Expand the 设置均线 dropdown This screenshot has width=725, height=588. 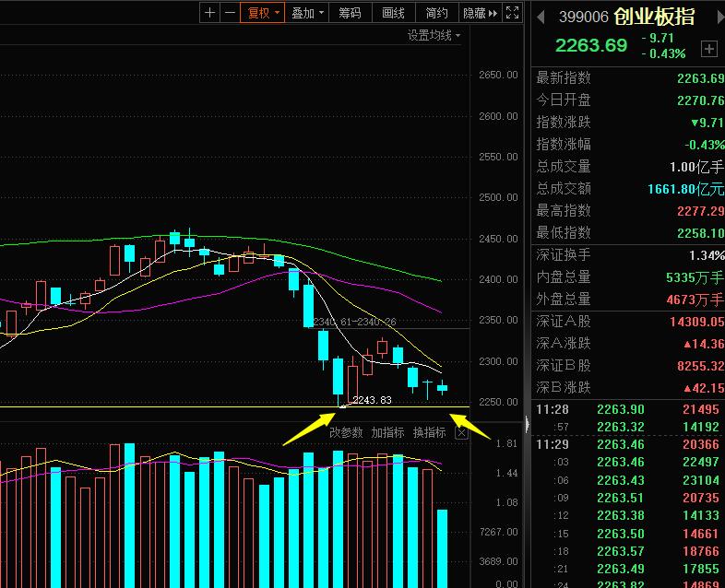tap(434, 35)
